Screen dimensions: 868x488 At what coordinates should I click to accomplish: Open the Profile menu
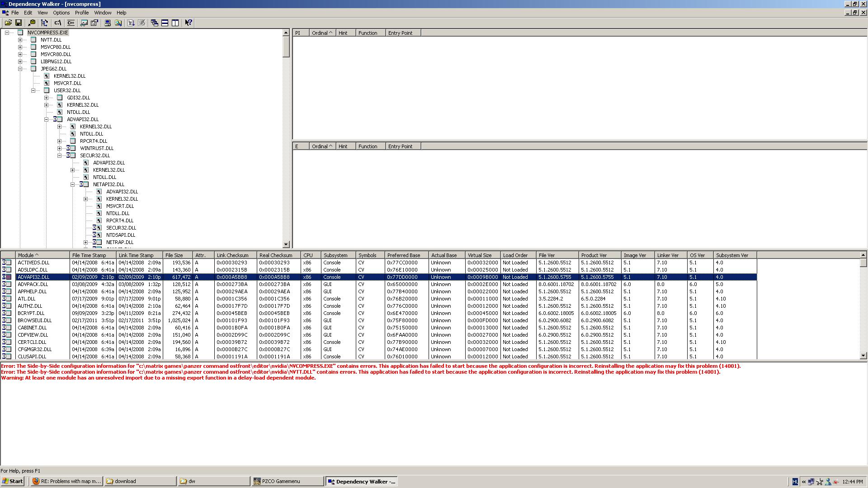click(81, 13)
